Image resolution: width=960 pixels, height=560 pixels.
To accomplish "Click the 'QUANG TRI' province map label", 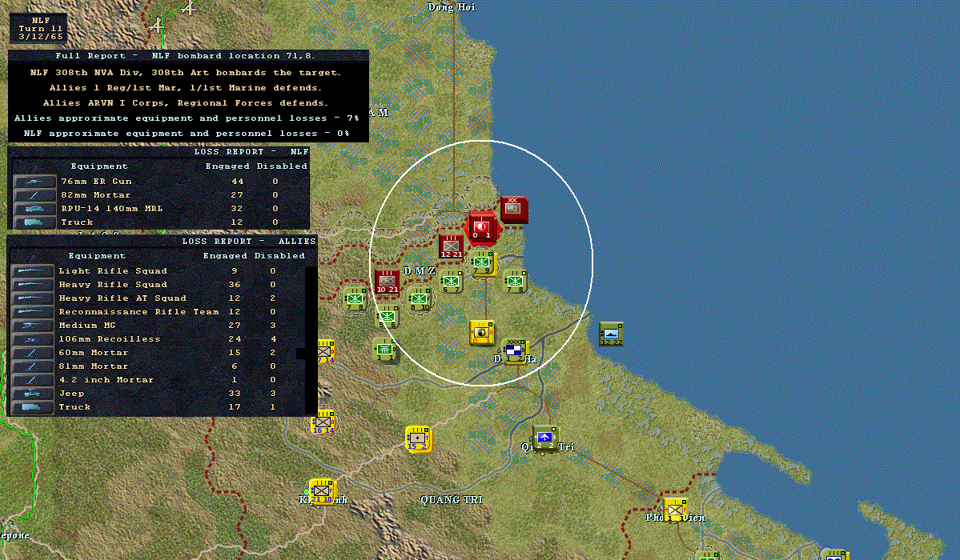I will (452, 500).
